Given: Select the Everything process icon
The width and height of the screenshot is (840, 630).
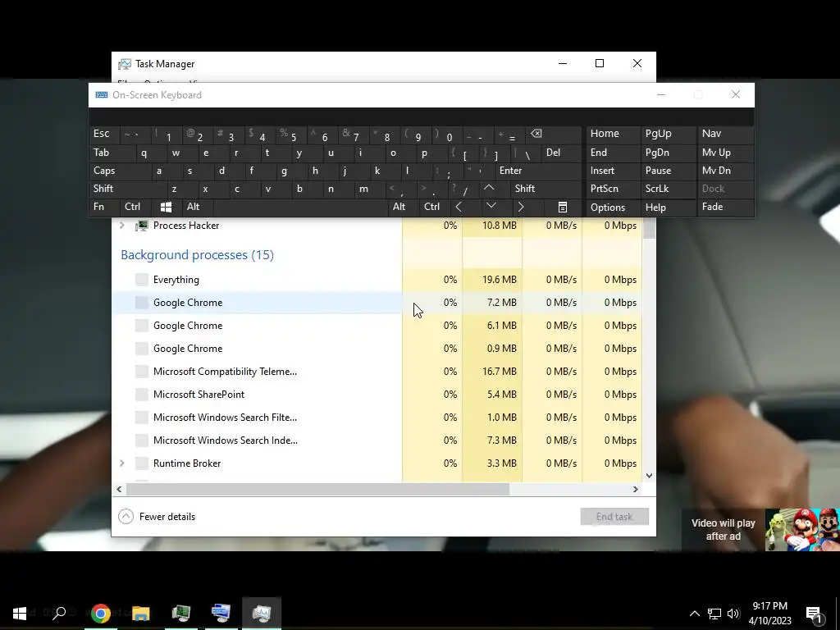Looking at the screenshot, I should 141,280.
